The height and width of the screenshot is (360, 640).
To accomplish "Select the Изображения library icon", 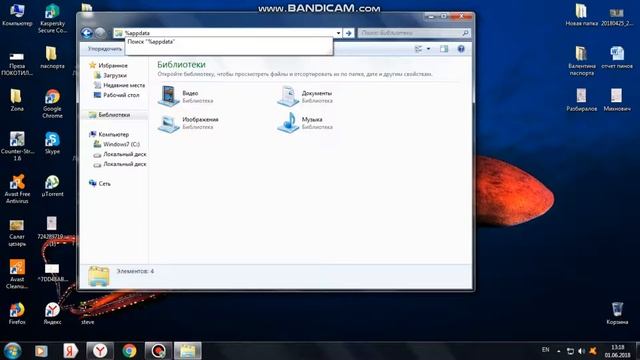I will tap(169, 123).
